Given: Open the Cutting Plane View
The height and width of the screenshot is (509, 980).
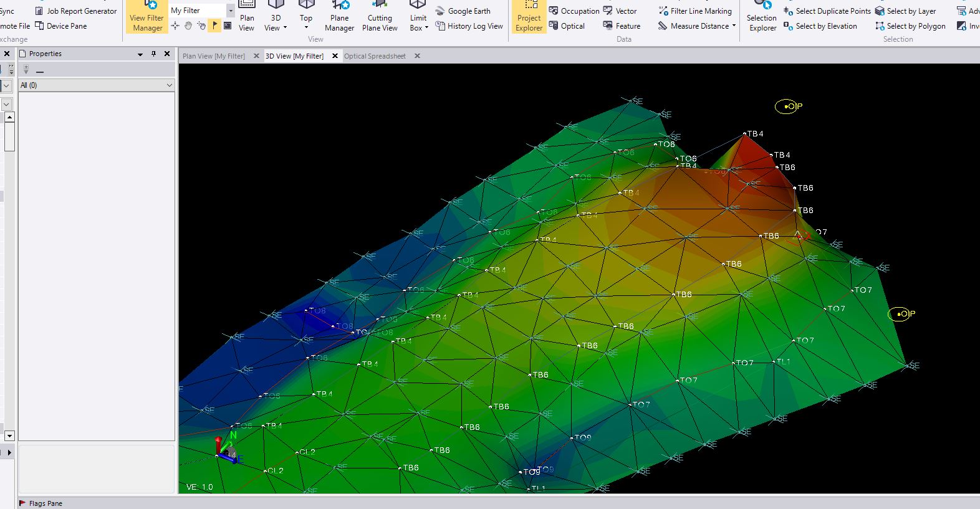Looking at the screenshot, I should point(380,17).
